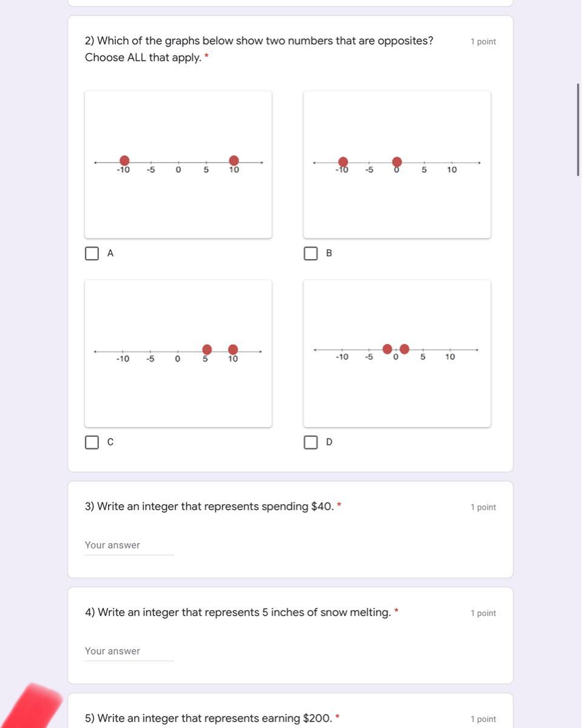Screen dimensions: 582x728
Task: Click the red dot at -10 in graph A
Action: click(x=124, y=160)
